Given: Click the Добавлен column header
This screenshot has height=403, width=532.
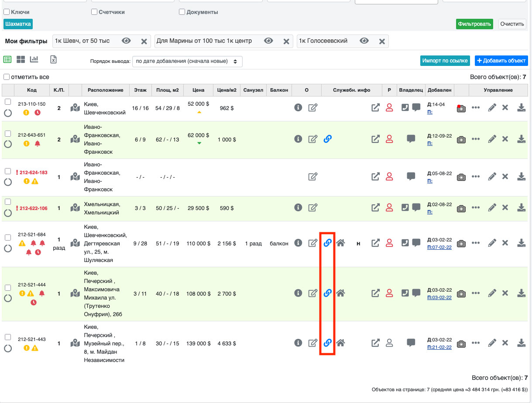Looking at the screenshot, I should 439,90.
